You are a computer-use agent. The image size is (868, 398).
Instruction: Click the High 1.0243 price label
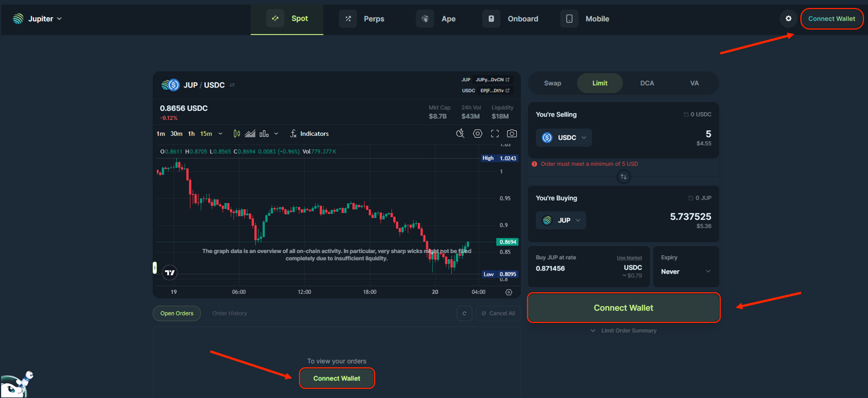(499, 158)
